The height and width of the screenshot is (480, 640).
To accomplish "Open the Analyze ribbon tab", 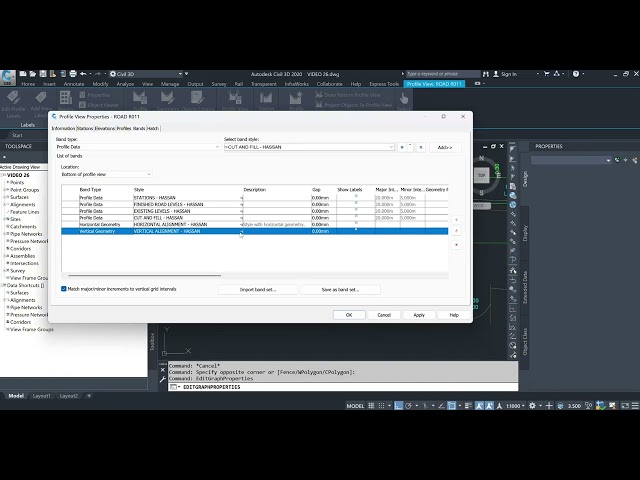I will coord(125,84).
